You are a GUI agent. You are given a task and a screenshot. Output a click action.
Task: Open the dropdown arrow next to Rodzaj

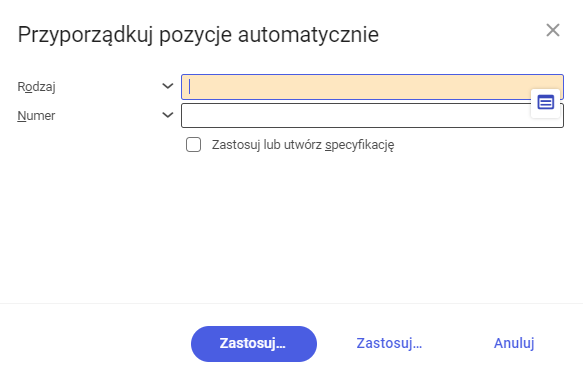click(x=168, y=86)
